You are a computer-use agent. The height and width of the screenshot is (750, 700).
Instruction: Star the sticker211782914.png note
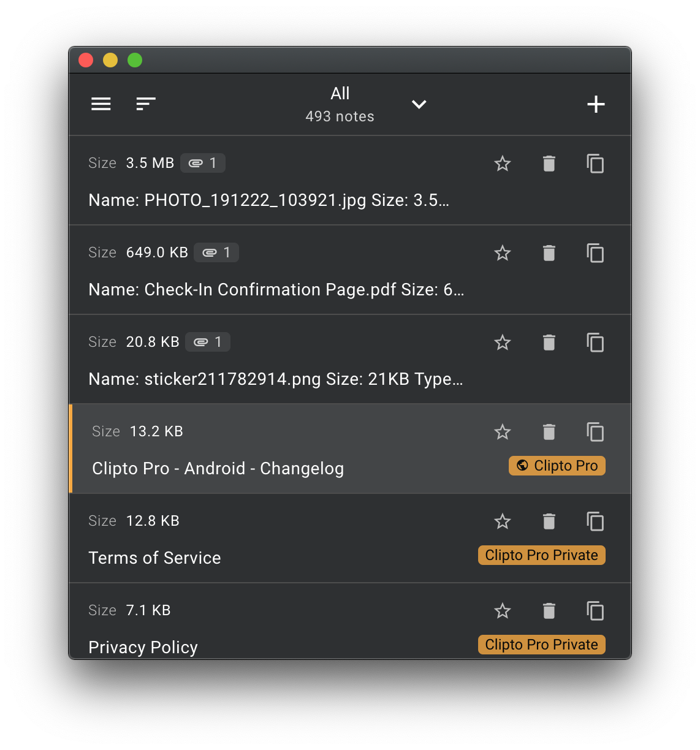(x=503, y=343)
